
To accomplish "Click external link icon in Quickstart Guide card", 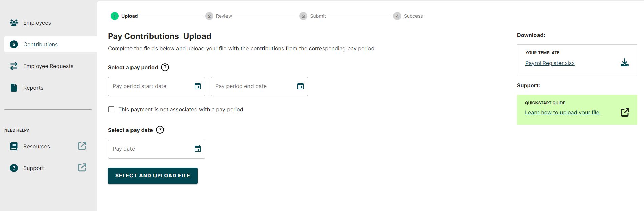I will (625, 112).
